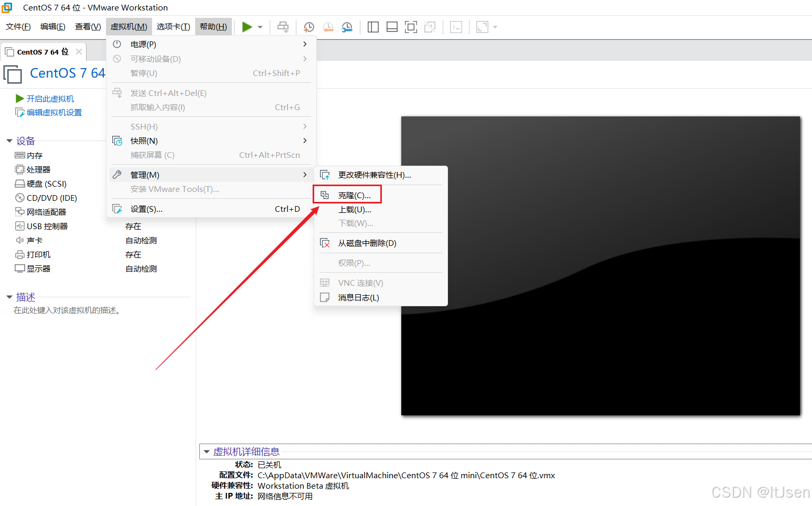
Task: Open the 文件(F) menu
Action: click(x=18, y=27)
